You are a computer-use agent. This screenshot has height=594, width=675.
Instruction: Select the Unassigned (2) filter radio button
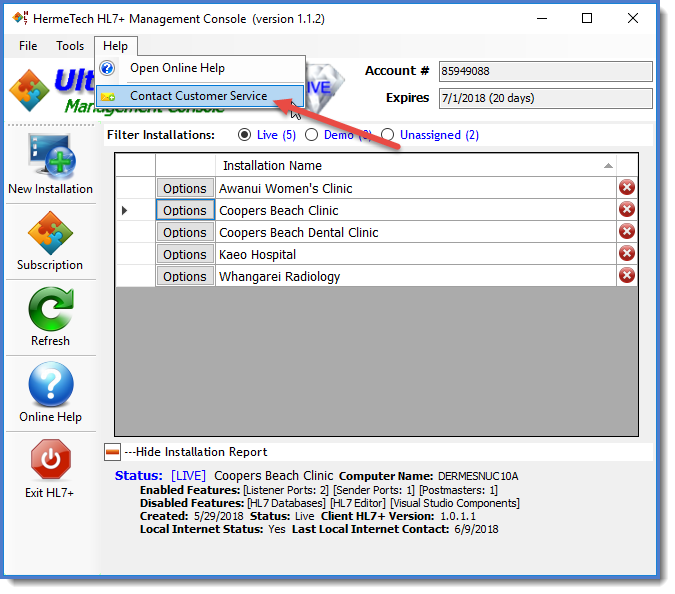click(x=387, y=135)
